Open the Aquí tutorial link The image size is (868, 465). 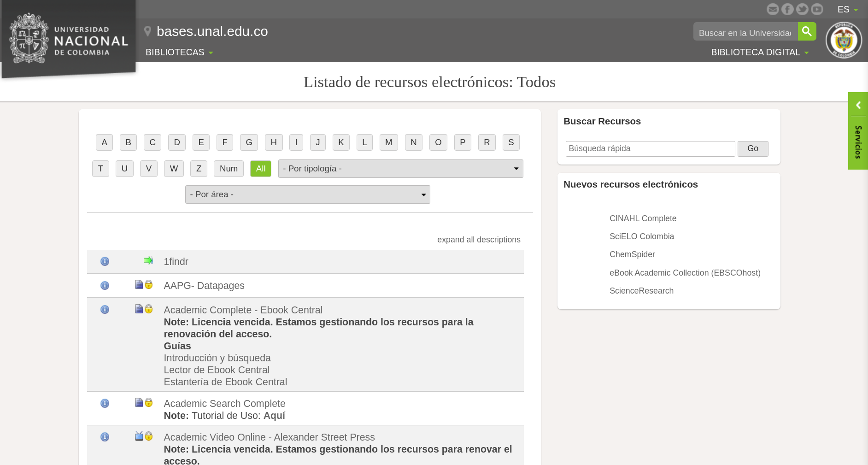274,416
